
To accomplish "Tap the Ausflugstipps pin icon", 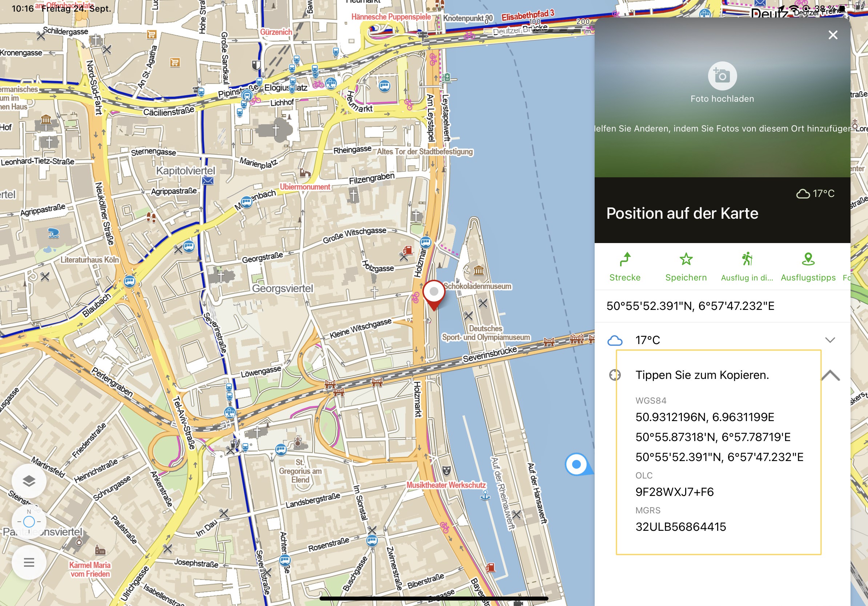I will [x=808, y=260].
